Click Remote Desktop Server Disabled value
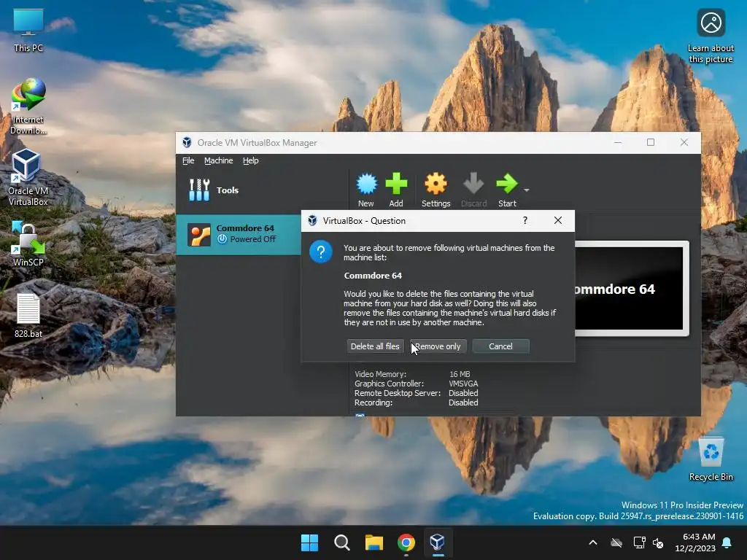Viewport: 747px width, 560px height. (463, 393)
